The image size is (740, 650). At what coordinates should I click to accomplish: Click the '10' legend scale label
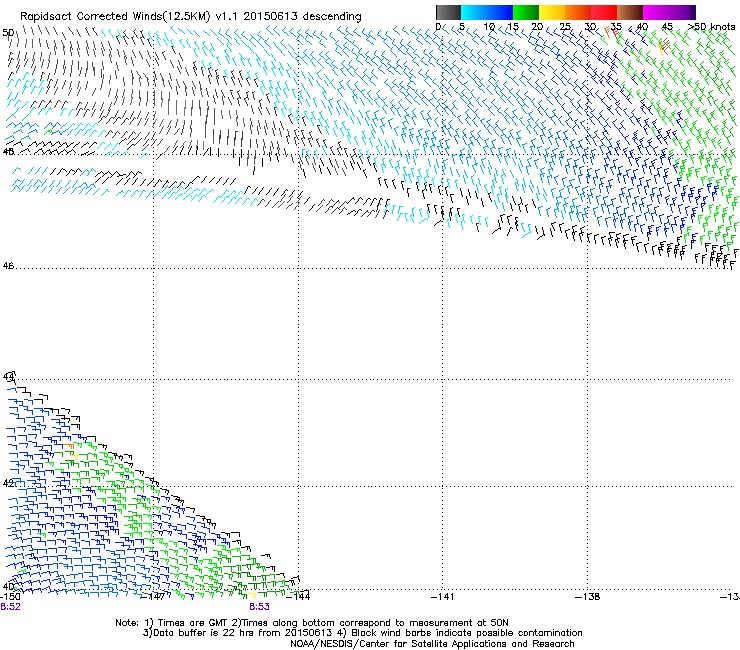coord(489,26)
